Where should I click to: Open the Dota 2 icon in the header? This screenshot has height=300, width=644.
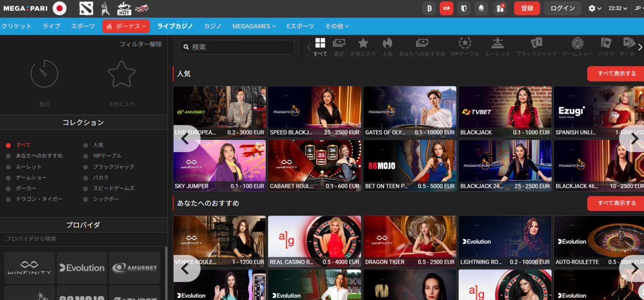point(86,8)
